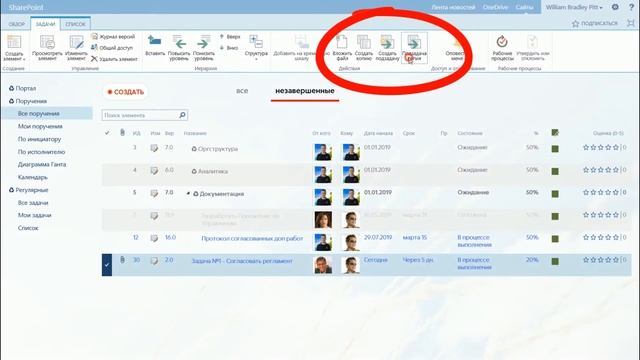The height and width of the screenshot is (360, 640).
Task: Open По исполнителю in sidebar
Action: 41,151
